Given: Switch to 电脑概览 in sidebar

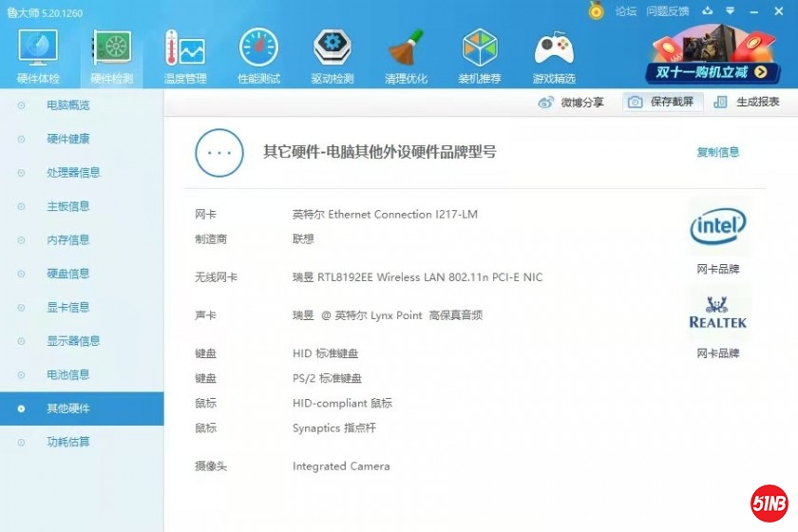Looking at the screenshot, I should click(x=68, y=105).
